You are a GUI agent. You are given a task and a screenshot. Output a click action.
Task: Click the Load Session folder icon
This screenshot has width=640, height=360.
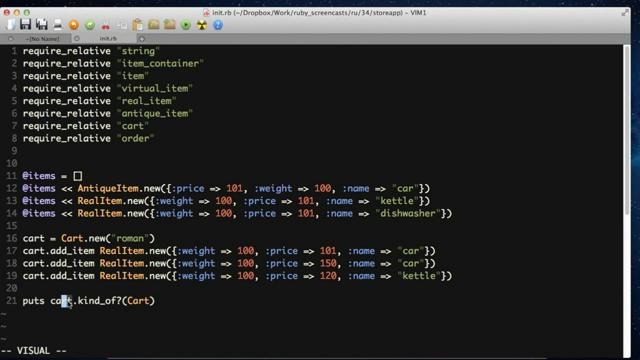[x=154, y=25]
